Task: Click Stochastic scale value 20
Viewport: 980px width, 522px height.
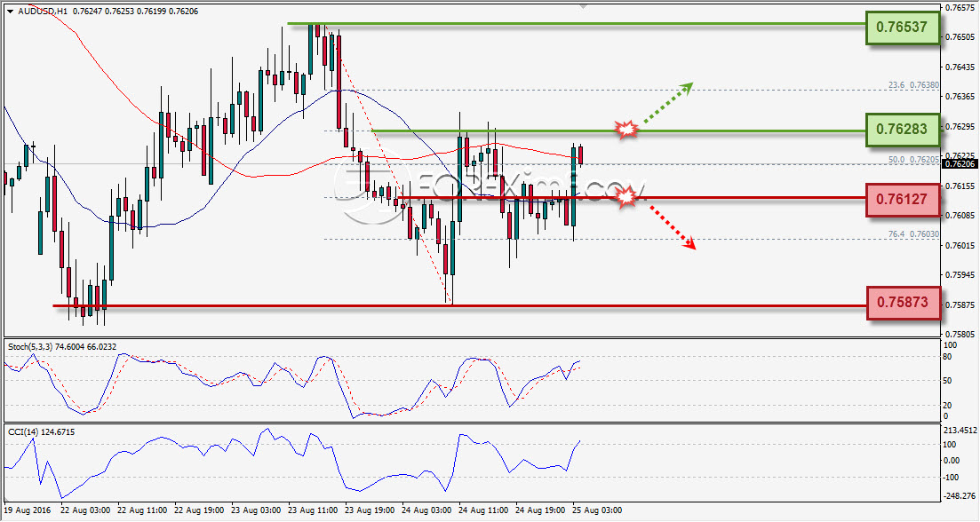Action: tap(947, 405)
